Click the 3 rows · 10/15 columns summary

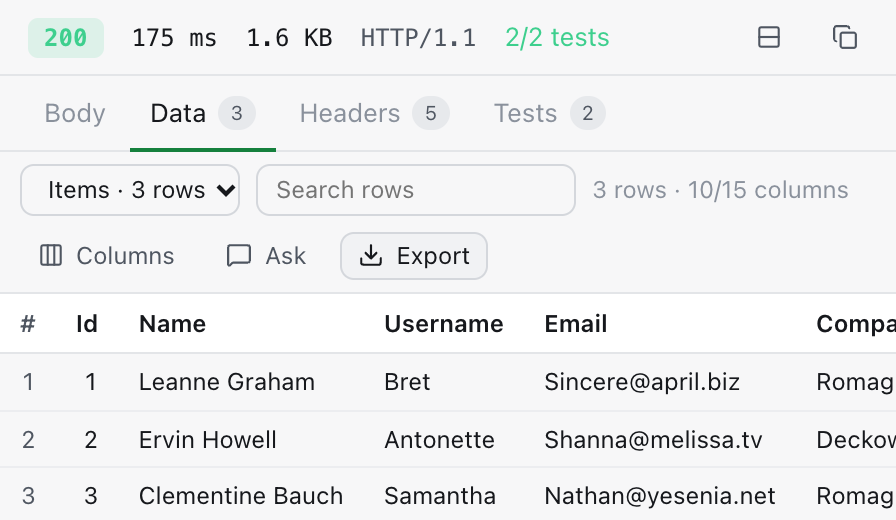click(721, 190)
